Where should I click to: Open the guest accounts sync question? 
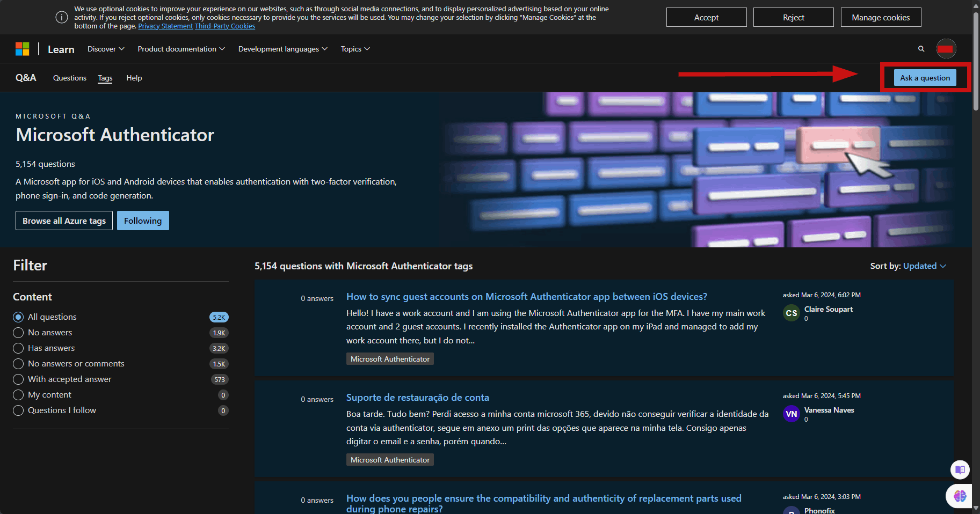point(527,297)
